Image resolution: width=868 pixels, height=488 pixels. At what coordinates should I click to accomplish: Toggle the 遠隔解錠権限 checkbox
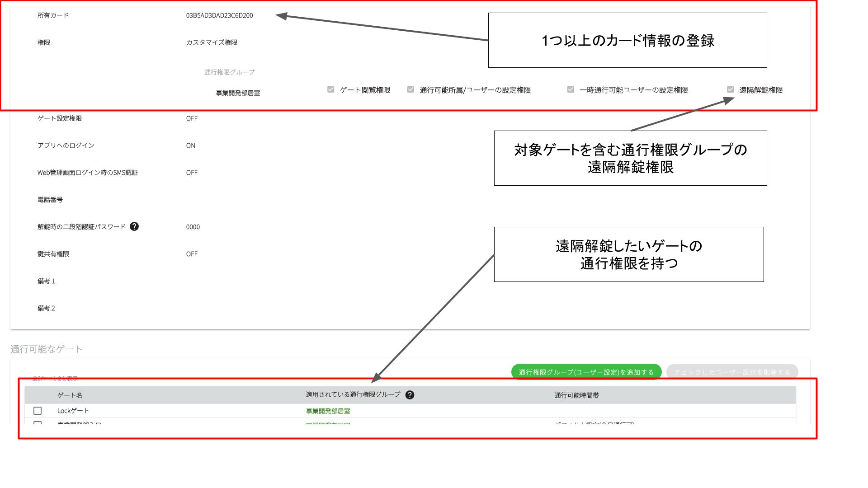(730, 89)
